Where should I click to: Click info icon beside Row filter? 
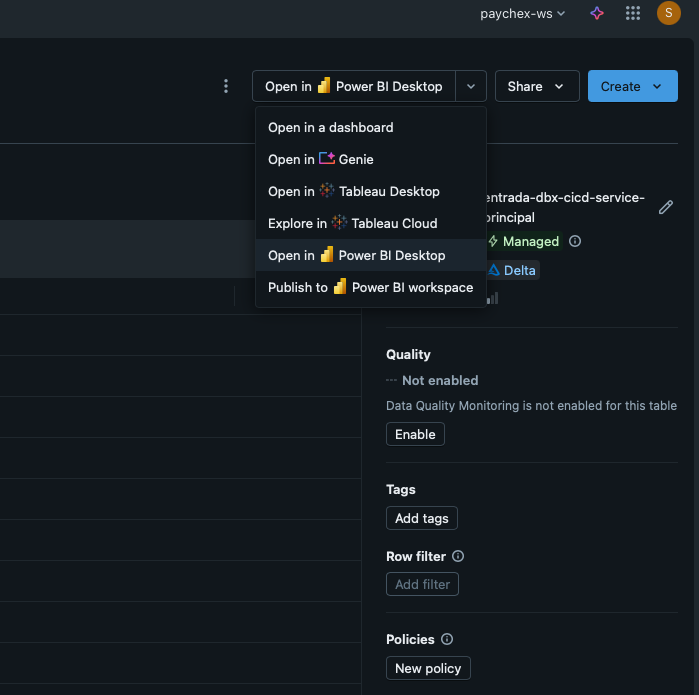point(458,556)
